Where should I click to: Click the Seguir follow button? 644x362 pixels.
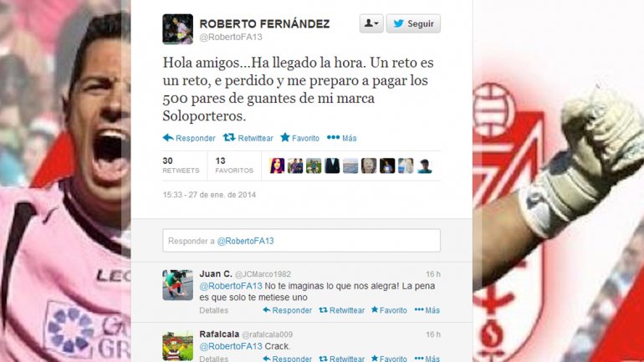pyautogui.click(x=413, y=23)
